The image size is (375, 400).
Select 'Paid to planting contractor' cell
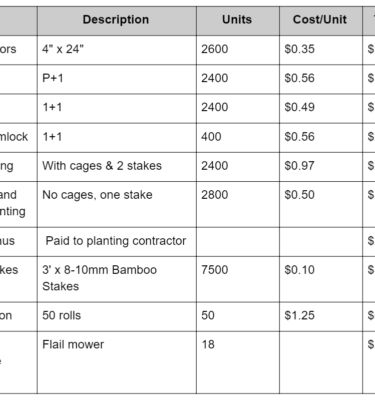117,242
